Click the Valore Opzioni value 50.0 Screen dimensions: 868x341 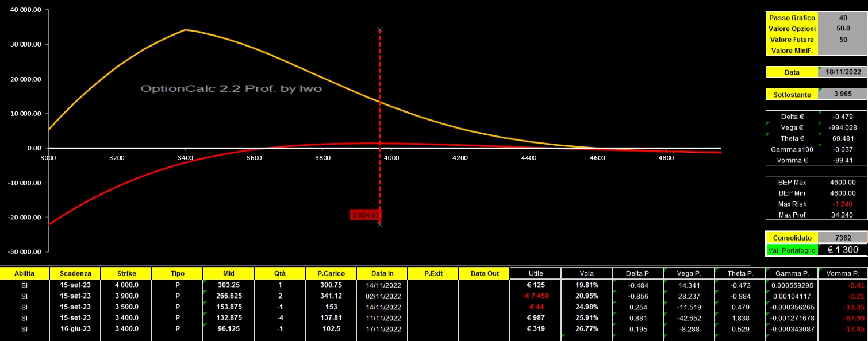point(842,29)
